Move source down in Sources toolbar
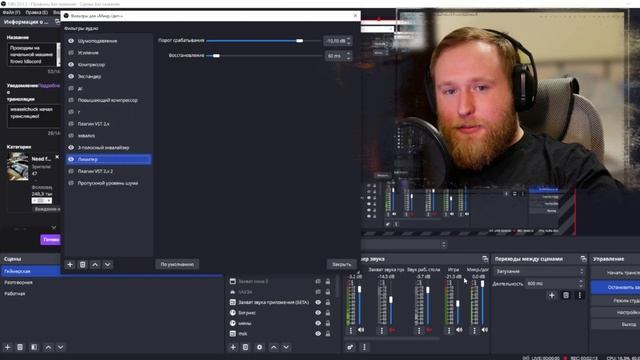 (286, 347)
